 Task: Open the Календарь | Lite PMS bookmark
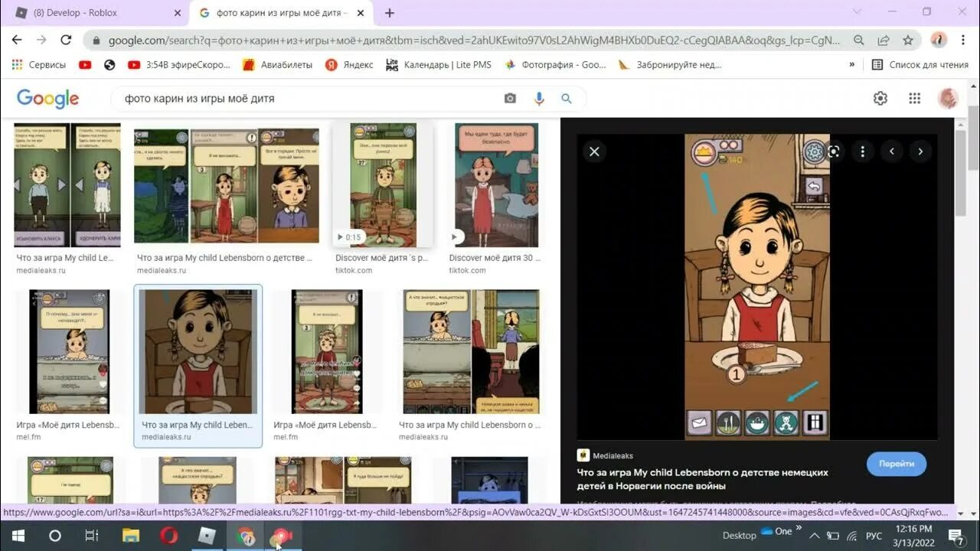pos(439,65)
